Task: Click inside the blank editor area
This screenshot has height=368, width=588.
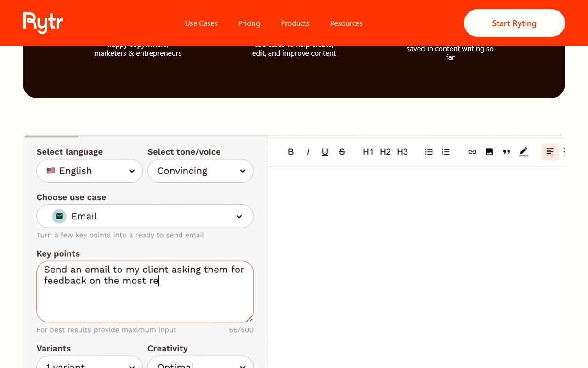Action: coord(416,267)
